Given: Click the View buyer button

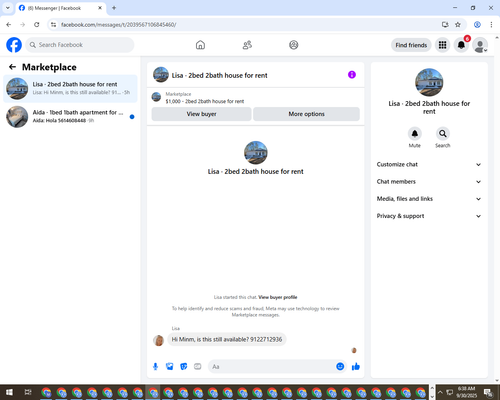Looking at the screenshot, I should tap(201, 114).
